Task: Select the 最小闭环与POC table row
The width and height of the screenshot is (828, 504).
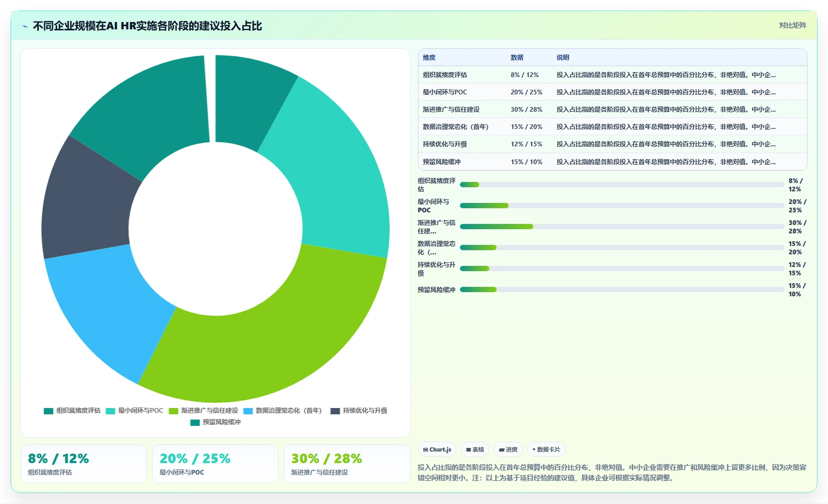Action: [x=612, y=92]
